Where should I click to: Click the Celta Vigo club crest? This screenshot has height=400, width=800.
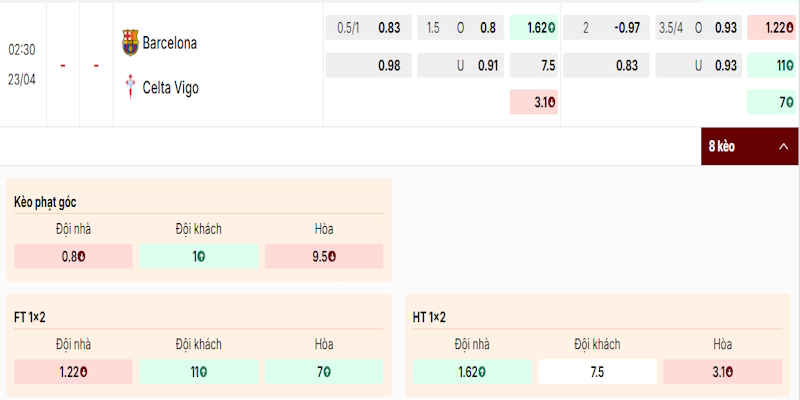click(130, 88)
